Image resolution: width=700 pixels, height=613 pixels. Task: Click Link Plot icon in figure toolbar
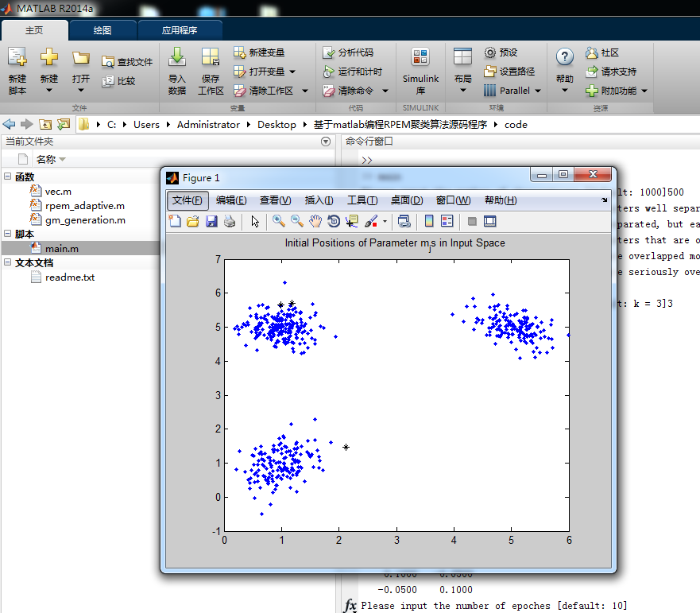(404, 221)
